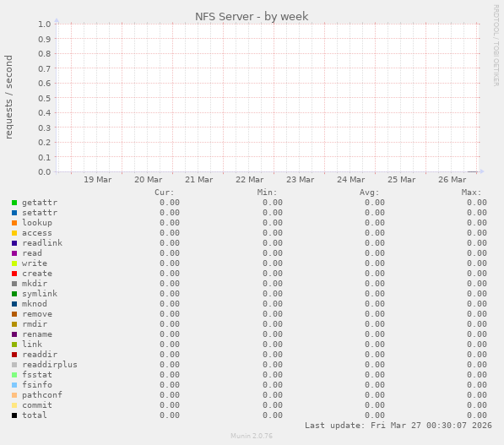
Task: Click the '22 Mar' x-axis date label
Action: (x=249, y=179)
